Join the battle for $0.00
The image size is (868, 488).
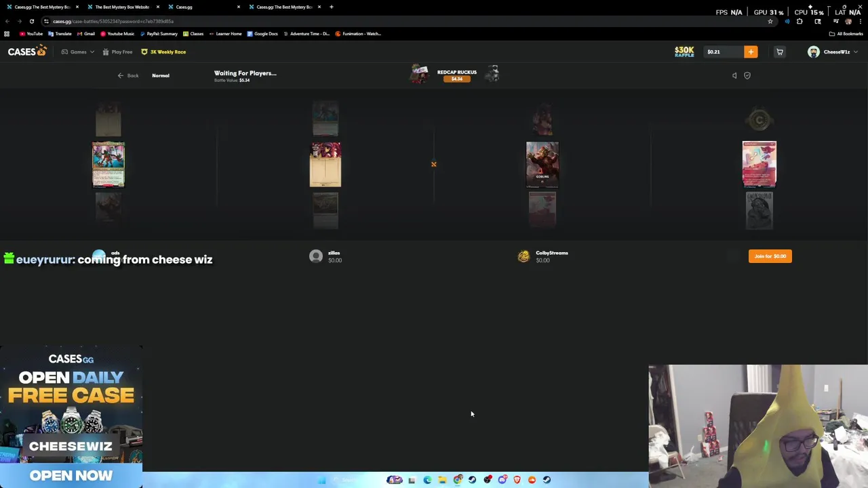[770, 256]
